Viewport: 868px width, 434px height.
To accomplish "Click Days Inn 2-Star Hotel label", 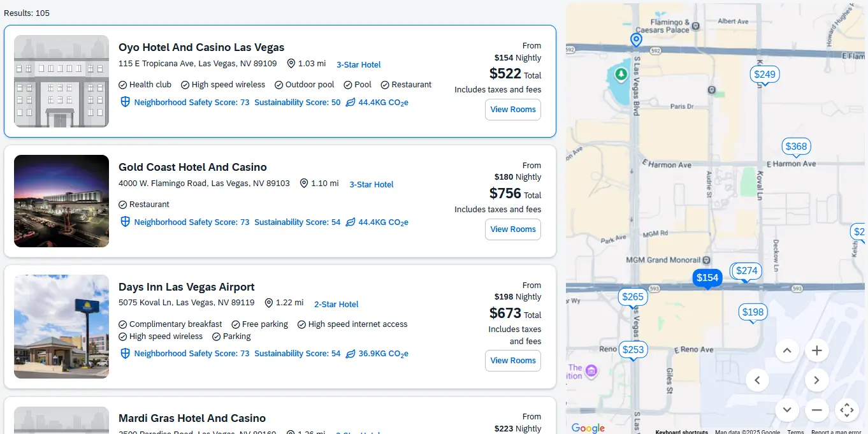I will tap(336, 304).
